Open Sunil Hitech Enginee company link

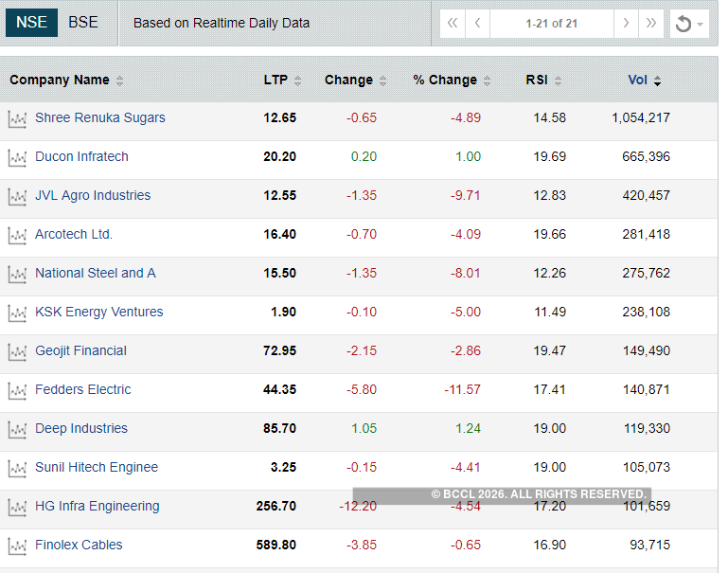tap(97, 467)
